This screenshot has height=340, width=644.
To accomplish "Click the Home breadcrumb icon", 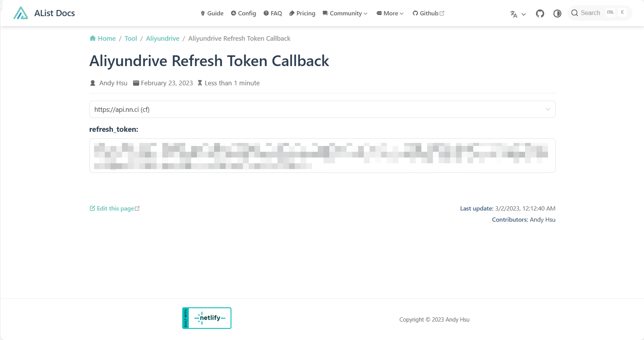I will 92,38.
